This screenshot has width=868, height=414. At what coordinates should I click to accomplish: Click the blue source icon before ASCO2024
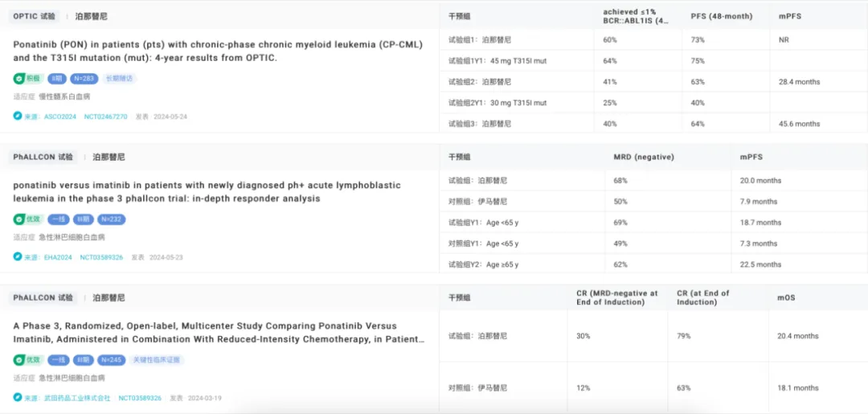pos(18,117)
